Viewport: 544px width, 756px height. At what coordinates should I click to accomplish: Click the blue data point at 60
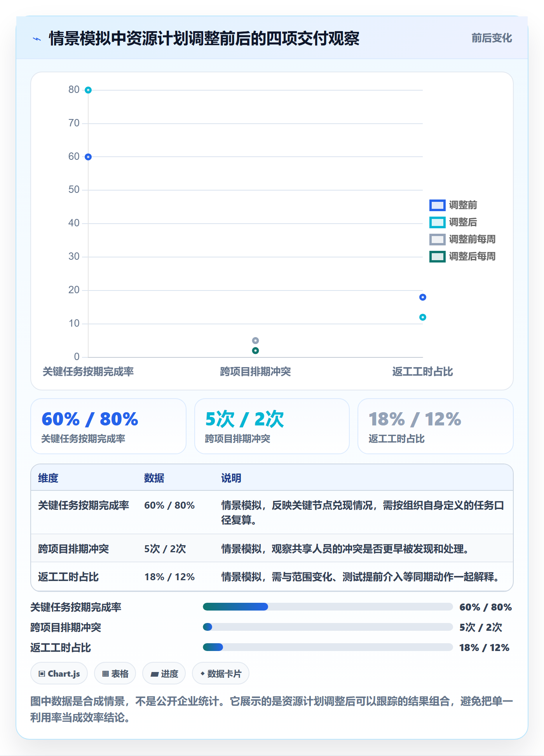[x=88, y=157]
